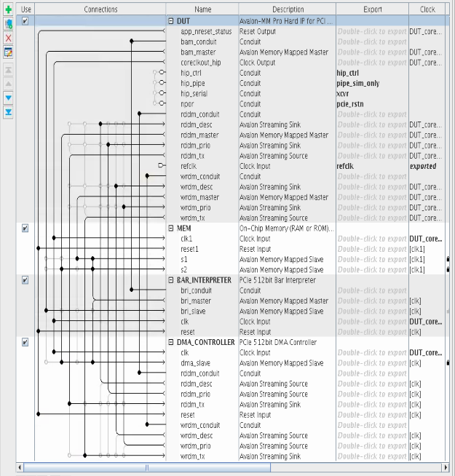Screen dimensions: 455x476
Task: Click the move up arrow icon
Action: pos(8,84)
